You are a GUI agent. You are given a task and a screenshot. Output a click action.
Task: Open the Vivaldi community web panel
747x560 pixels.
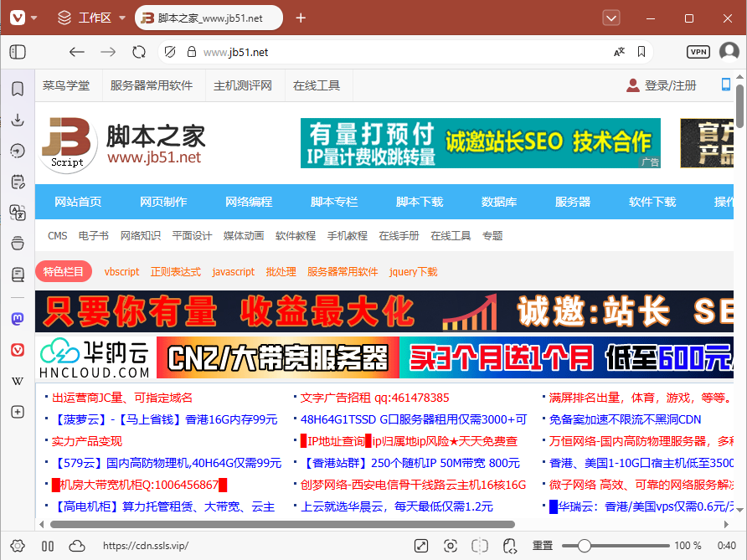click(18, 350)
